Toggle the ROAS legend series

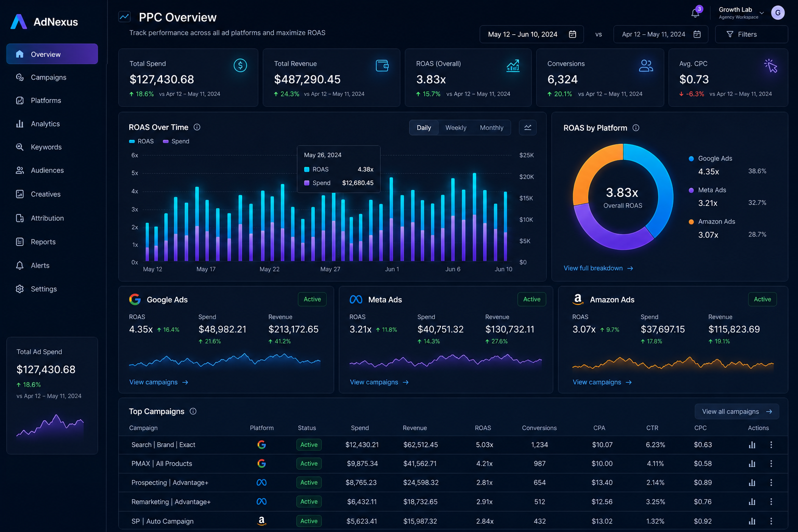[x=141, y=141]
